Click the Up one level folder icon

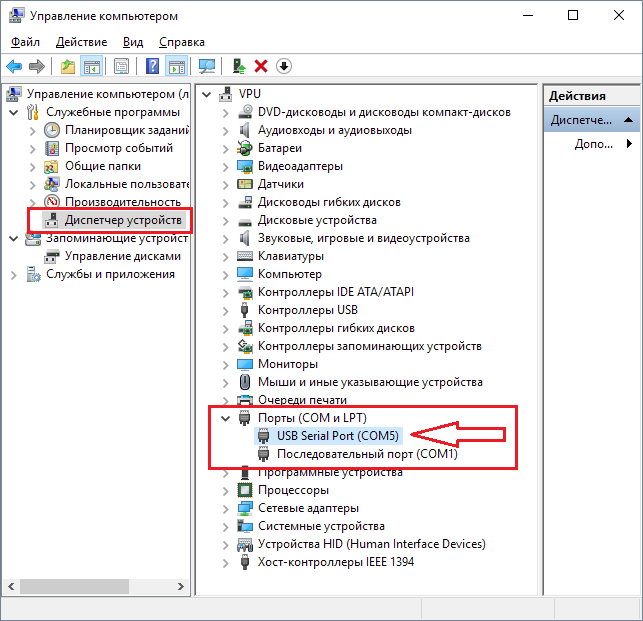pyautogui.click(x=68, y=66)
